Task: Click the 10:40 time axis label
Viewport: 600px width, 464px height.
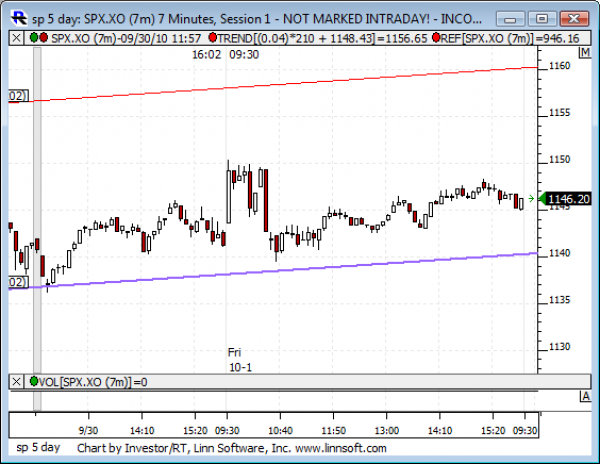Action: (280, 430)
